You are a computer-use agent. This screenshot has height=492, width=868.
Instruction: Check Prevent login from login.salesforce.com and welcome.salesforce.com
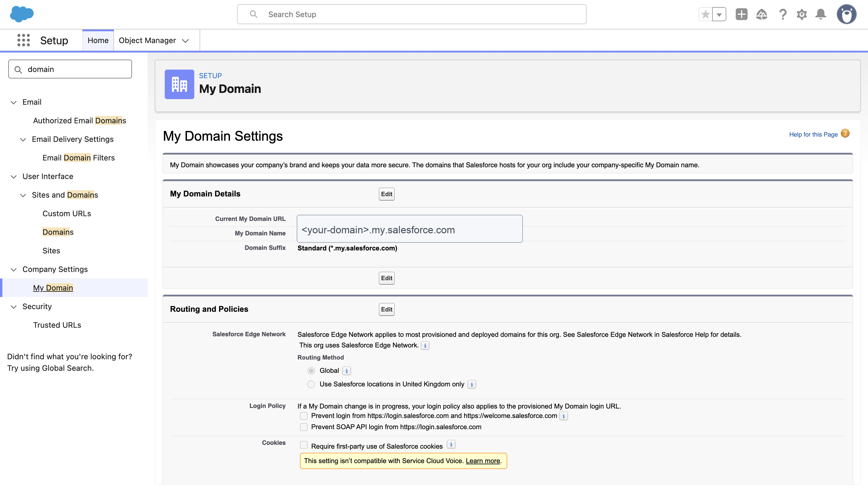304,416
